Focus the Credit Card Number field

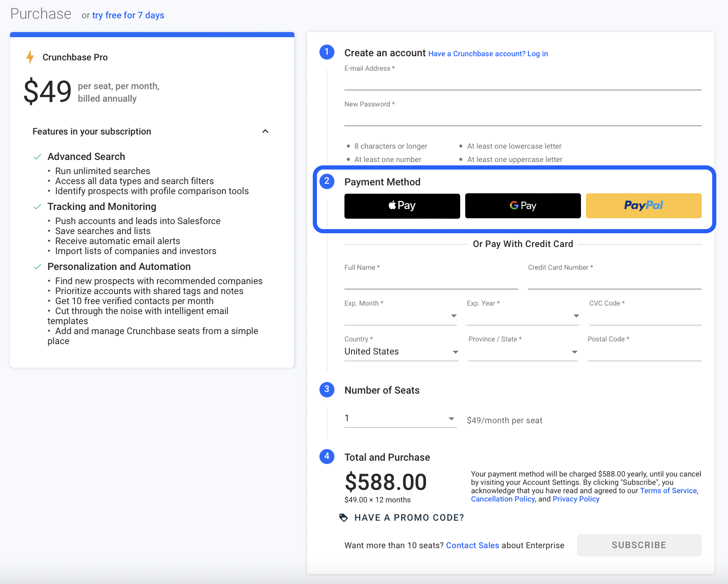click(615, 281)
